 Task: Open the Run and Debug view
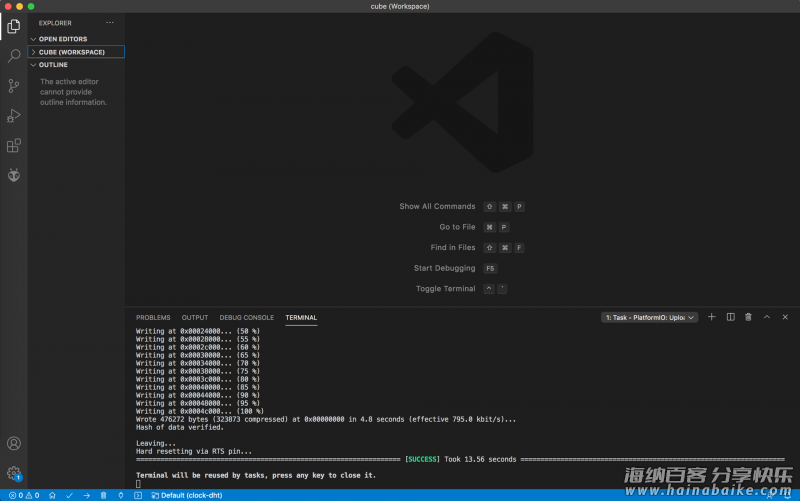point(14,116)
